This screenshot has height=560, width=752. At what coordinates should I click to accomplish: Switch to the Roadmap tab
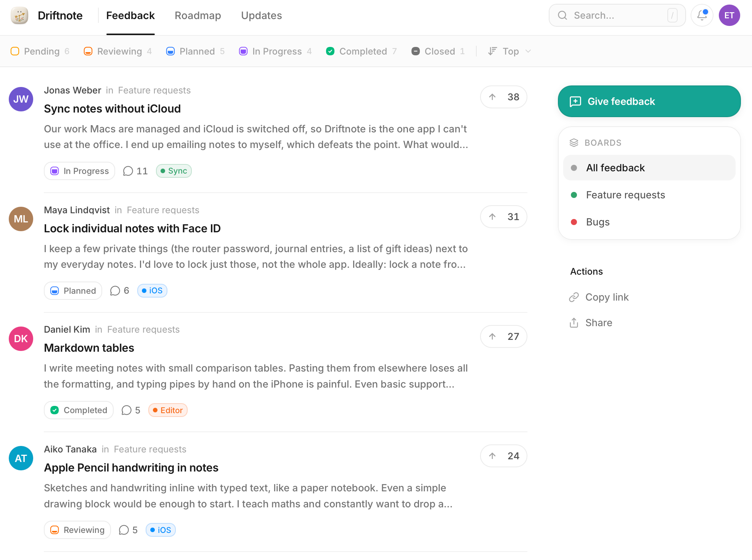(x=198, y=16)
